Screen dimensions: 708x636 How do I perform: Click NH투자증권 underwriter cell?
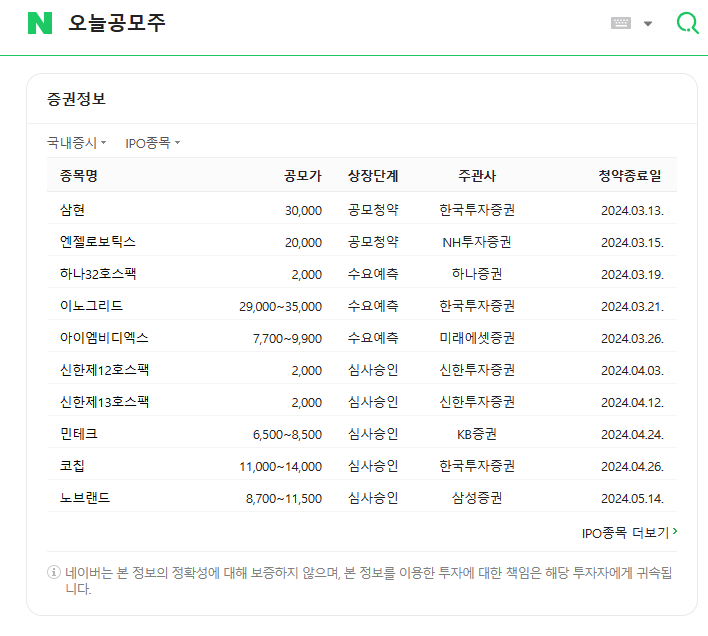[x=477, y=242]
